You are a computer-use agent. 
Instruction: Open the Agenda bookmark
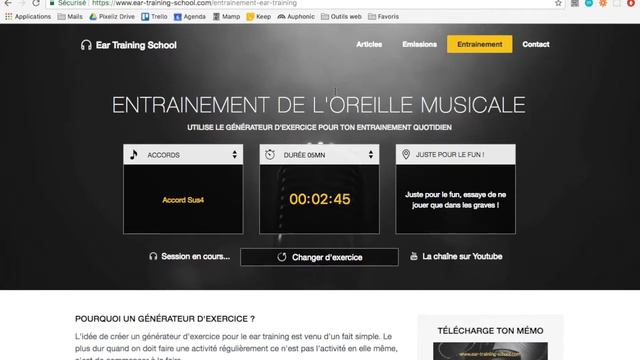pyautogui.click(x=190, y=17)
